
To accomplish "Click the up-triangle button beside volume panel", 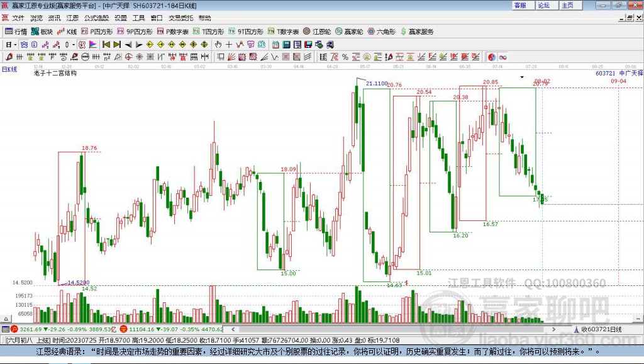I will point(6,319).
